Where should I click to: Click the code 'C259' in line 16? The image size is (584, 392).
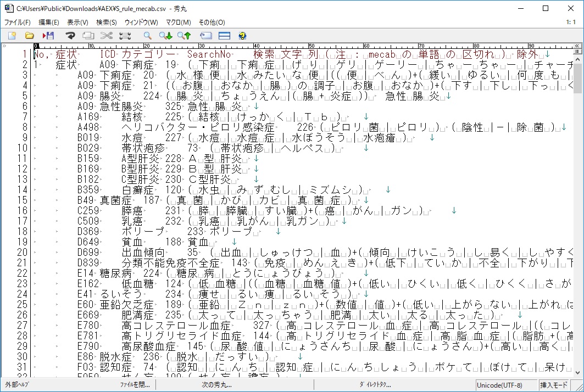click(x=88, y=211)
